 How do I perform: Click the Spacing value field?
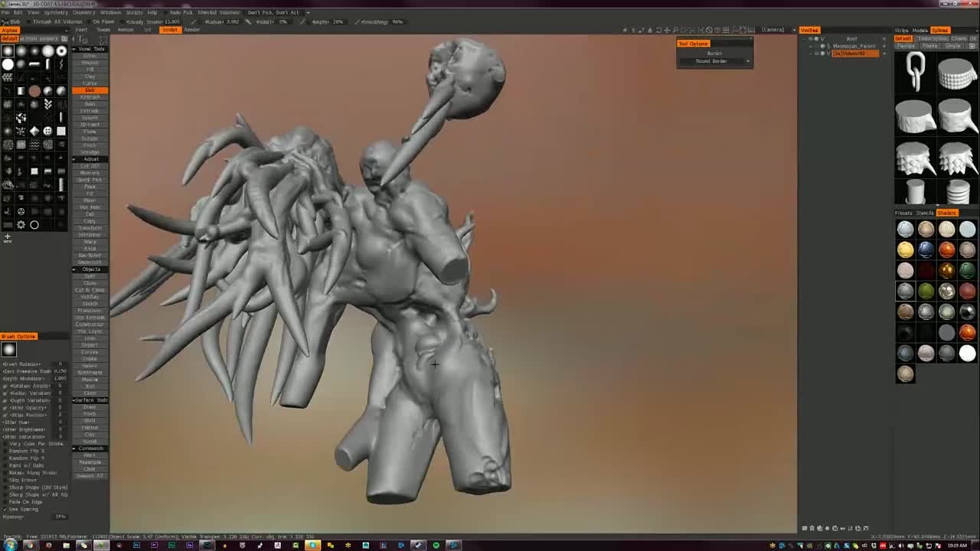pos(60,517)
